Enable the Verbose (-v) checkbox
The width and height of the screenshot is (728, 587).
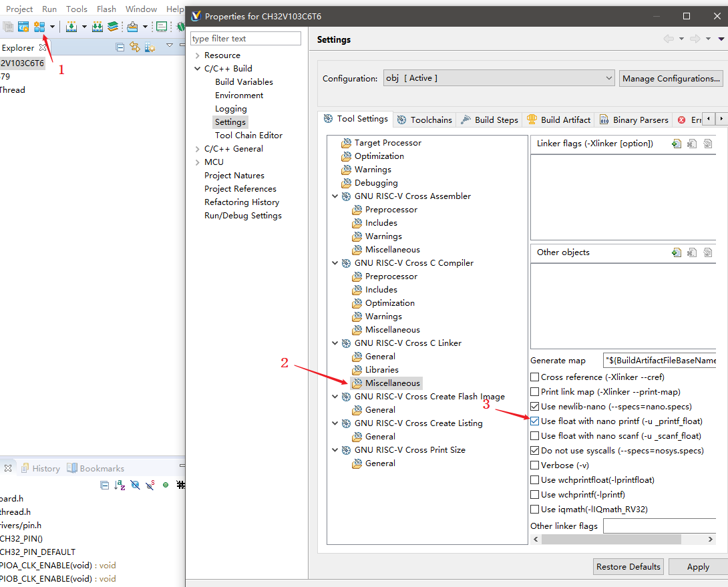click(535, 465)
